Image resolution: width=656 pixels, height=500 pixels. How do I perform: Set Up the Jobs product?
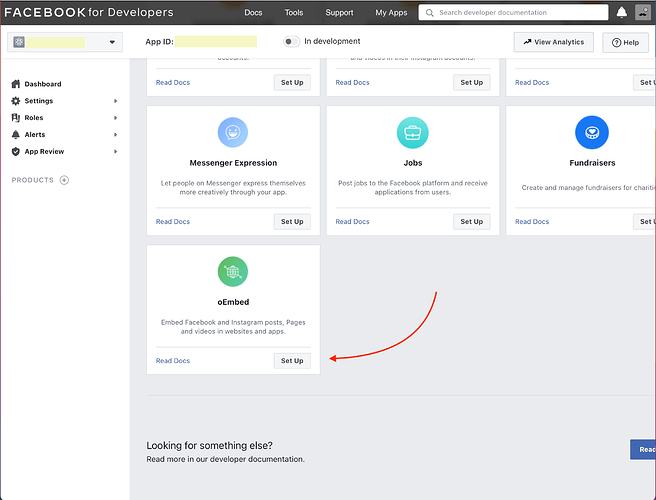point(472,221)
